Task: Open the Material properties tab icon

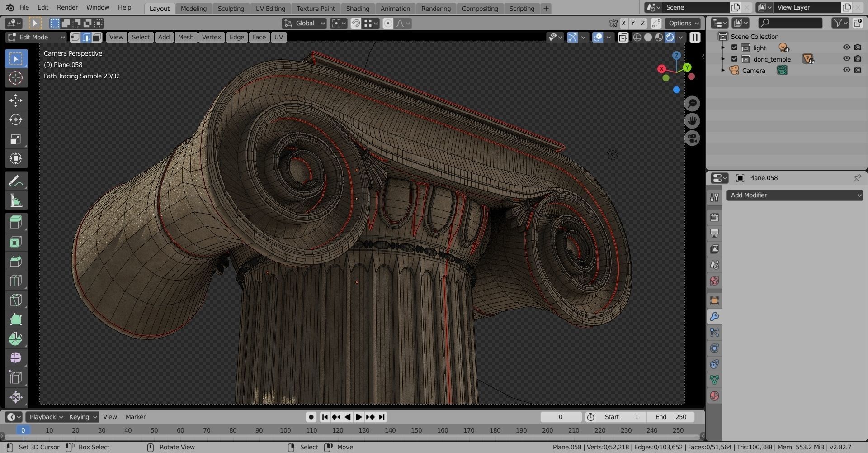Action: [x=714, y=396]
